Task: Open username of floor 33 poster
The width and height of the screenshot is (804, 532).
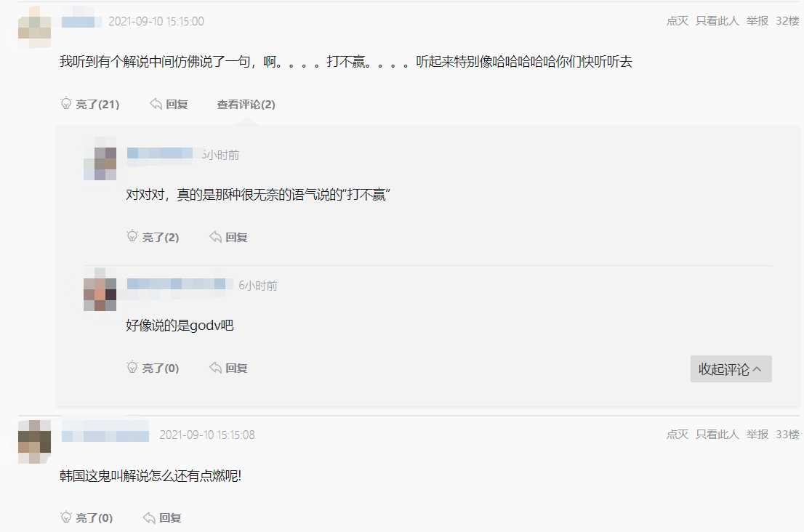Action: (105, 435)
